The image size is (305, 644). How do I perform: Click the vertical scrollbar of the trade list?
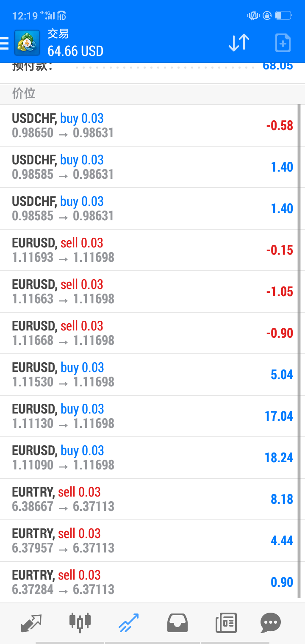299,352
